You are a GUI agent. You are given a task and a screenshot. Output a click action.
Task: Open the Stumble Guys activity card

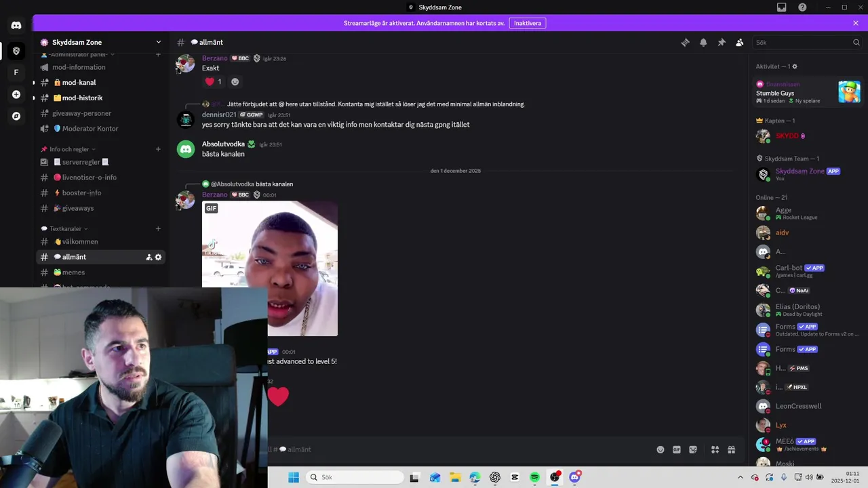coord(808,91)
